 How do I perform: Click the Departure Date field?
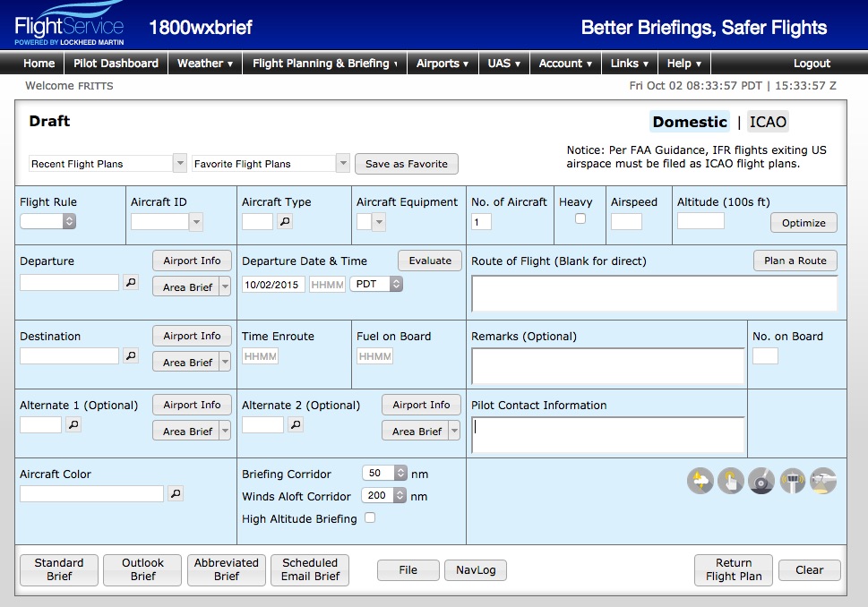(x=273, y=285)
